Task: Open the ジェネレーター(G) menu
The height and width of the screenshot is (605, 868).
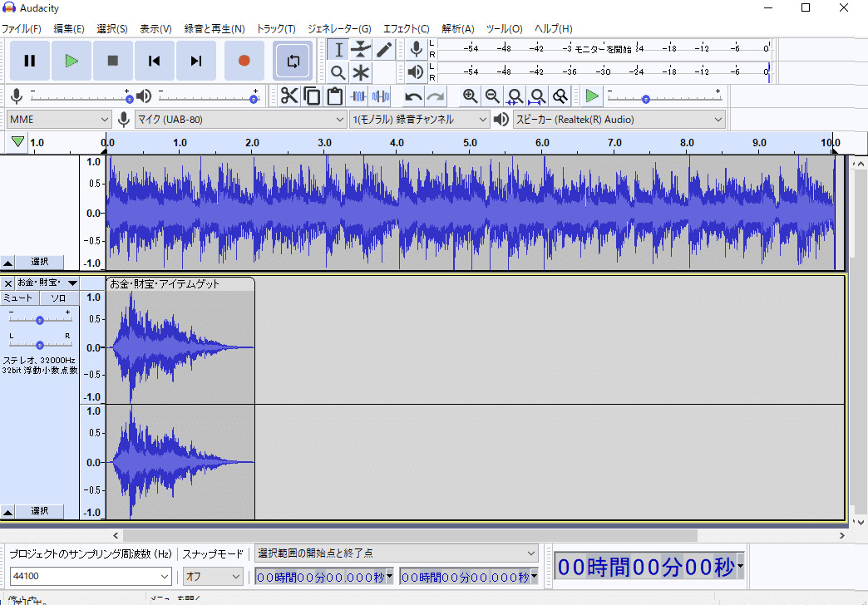Action: tap(339, 29)
